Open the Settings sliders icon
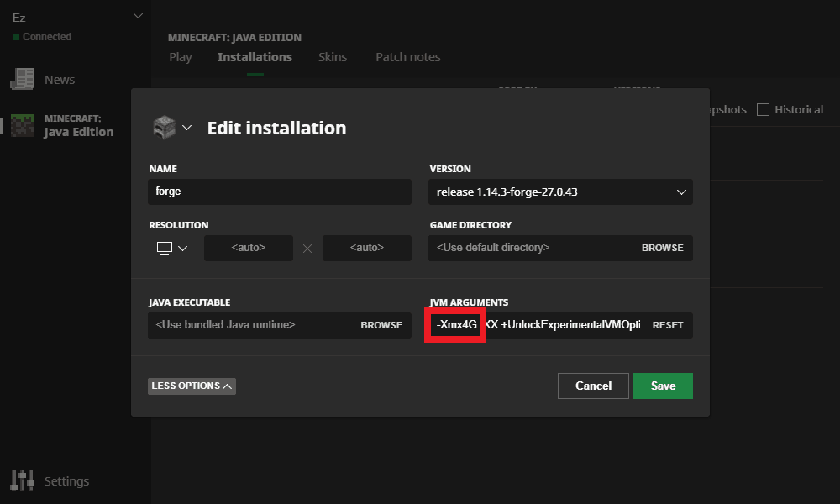This screenshot has height=504, width=840. [x=23, y=480]
